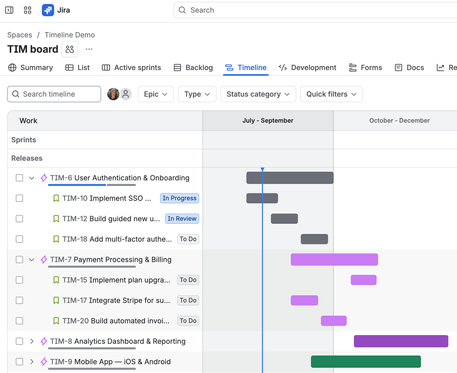Open the app switcher grid icon

[28, 10]
